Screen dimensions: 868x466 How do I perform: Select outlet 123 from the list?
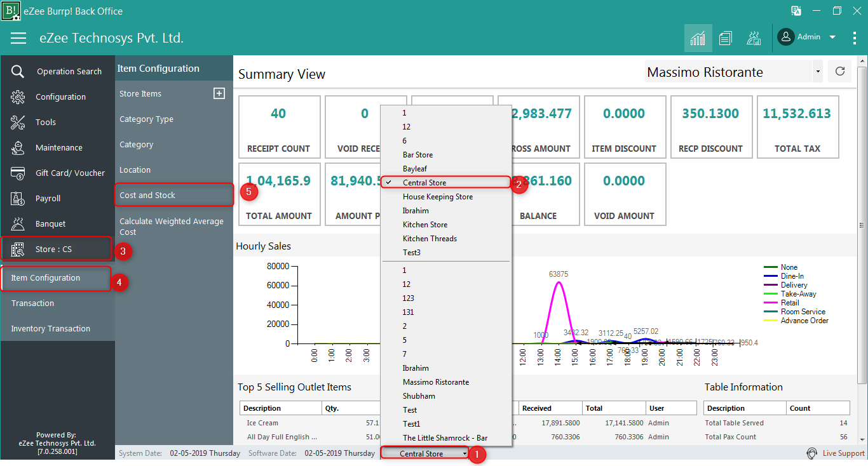pos(445,298)
